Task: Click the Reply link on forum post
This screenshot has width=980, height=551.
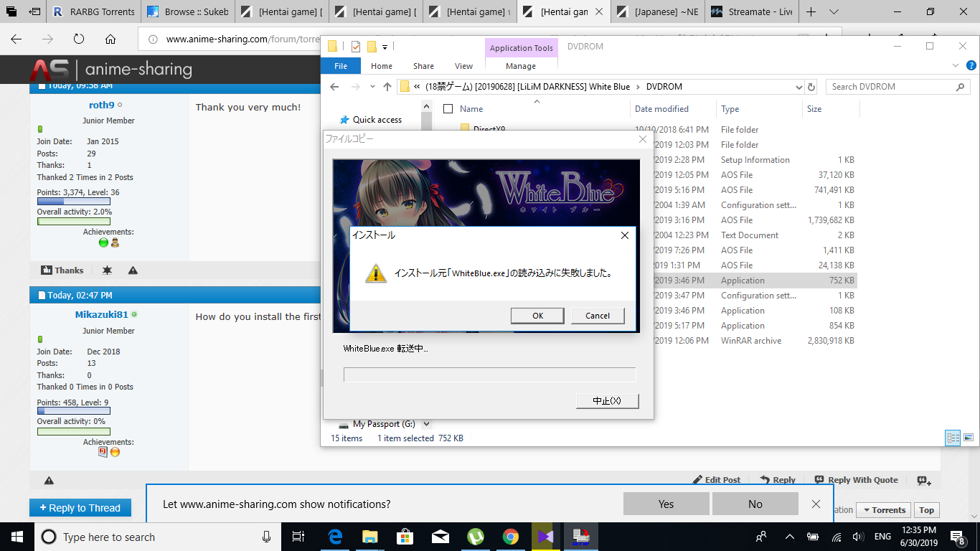Action: 778,480
